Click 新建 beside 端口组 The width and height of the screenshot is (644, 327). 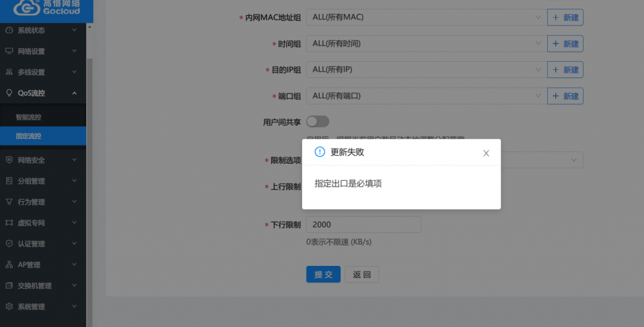coord(565,96)
